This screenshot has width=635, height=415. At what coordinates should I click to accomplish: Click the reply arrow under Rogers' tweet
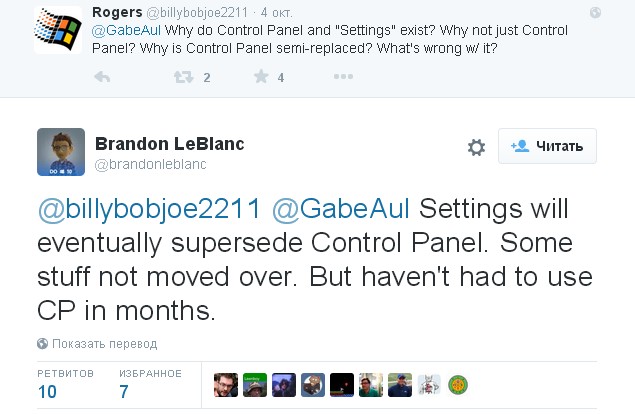coord(101,76)
